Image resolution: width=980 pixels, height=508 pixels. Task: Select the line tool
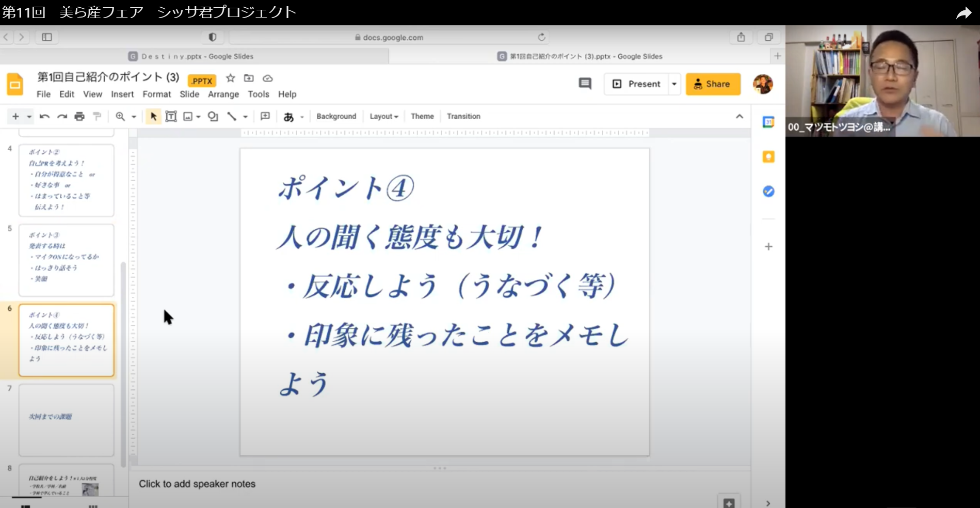(x=232, y=117)
